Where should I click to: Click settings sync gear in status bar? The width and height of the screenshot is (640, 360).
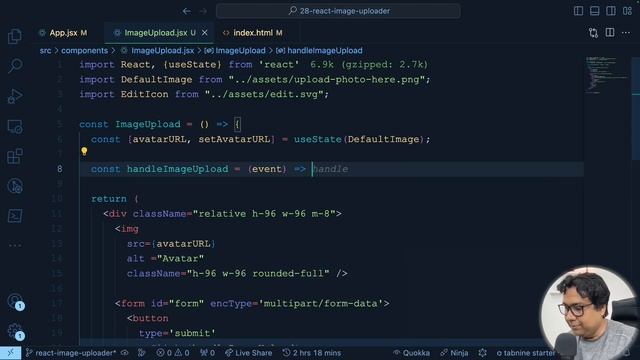click(482, 353)
